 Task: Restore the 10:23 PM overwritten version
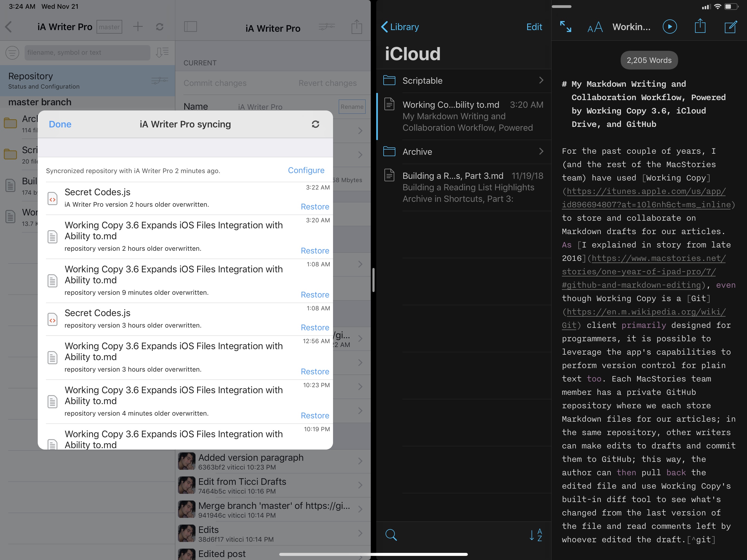coord(315,415)
